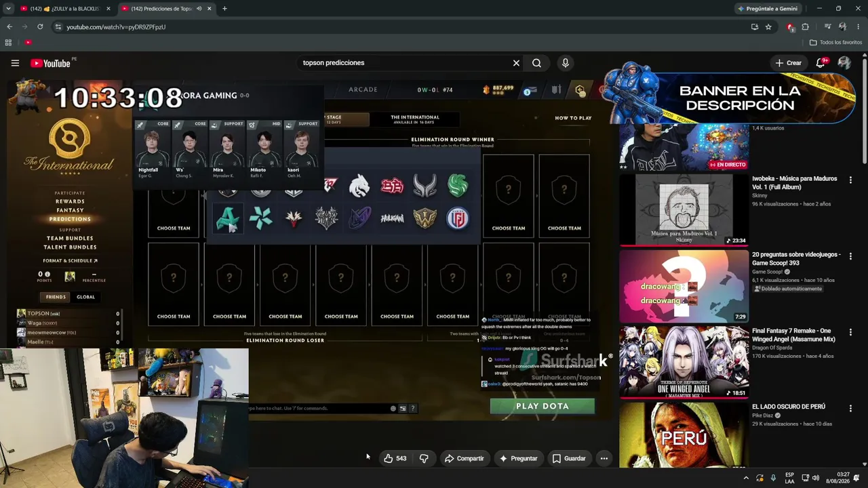
Task: Dislike the video with thumbs down
Action: pyautogui.click(x=424, y=458)
